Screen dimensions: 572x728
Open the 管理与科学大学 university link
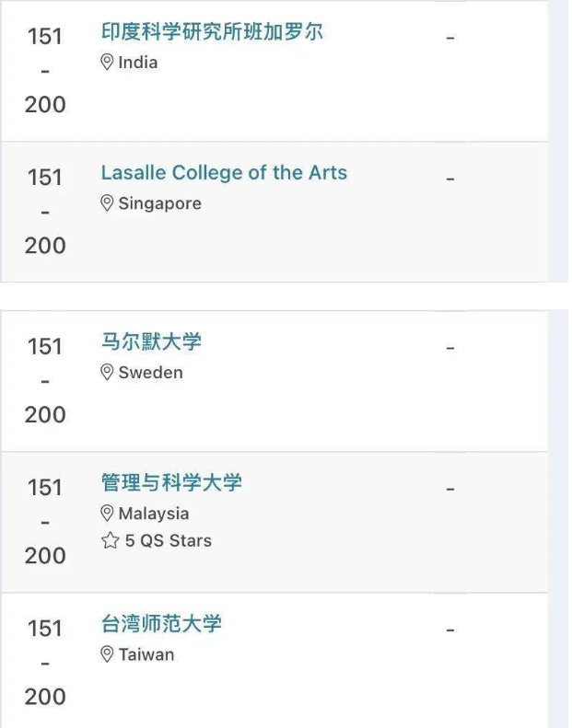point(171,483)
